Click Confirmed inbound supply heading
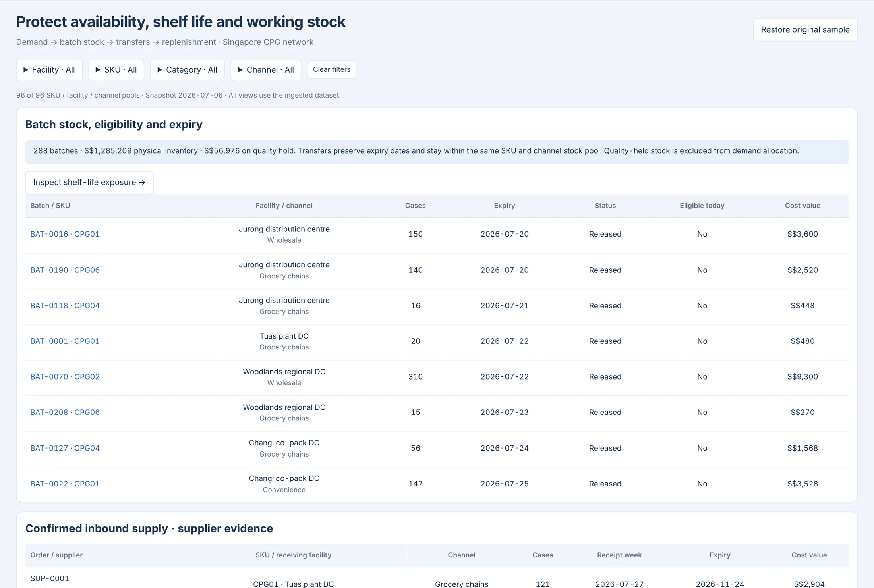Image resolution: width=874 pixels, height=588 pixels. point(149,528)
